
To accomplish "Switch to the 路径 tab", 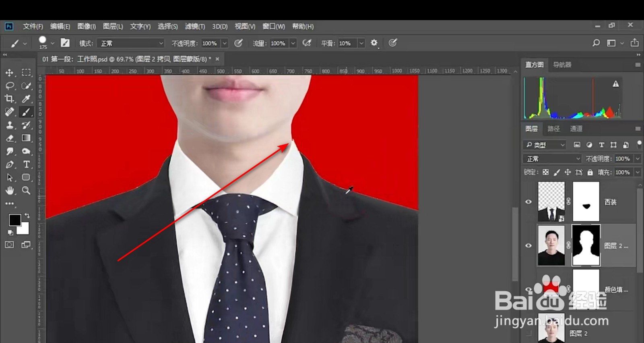I will 554,129.
